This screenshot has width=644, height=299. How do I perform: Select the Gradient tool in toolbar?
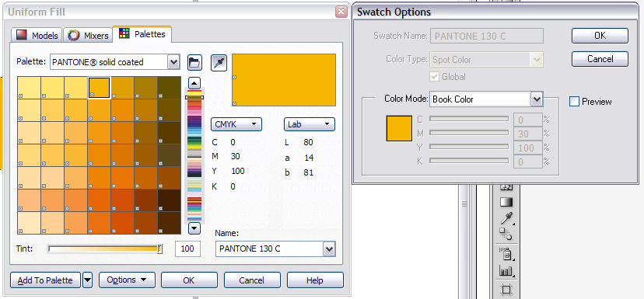pos(506,202)
